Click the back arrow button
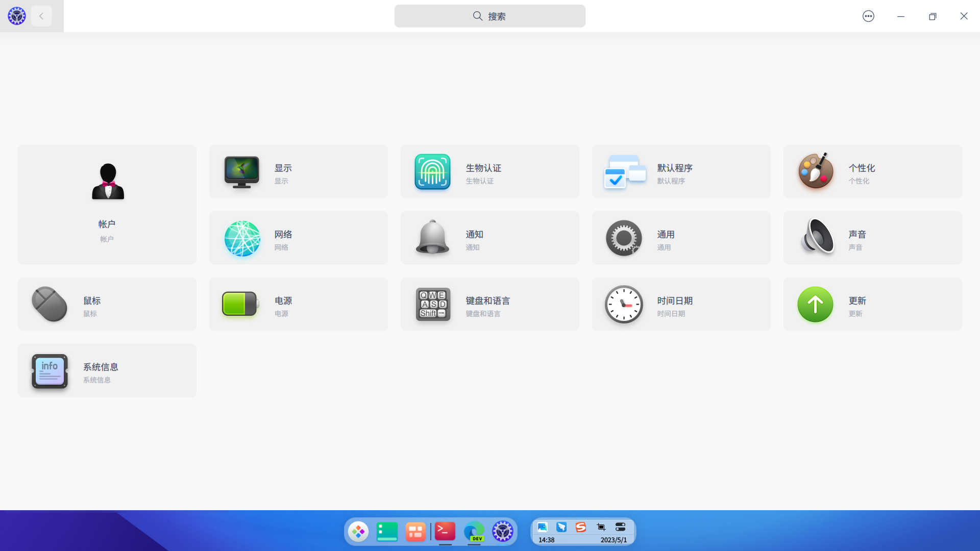Screen dimensions: 980x551 (41, 16)
